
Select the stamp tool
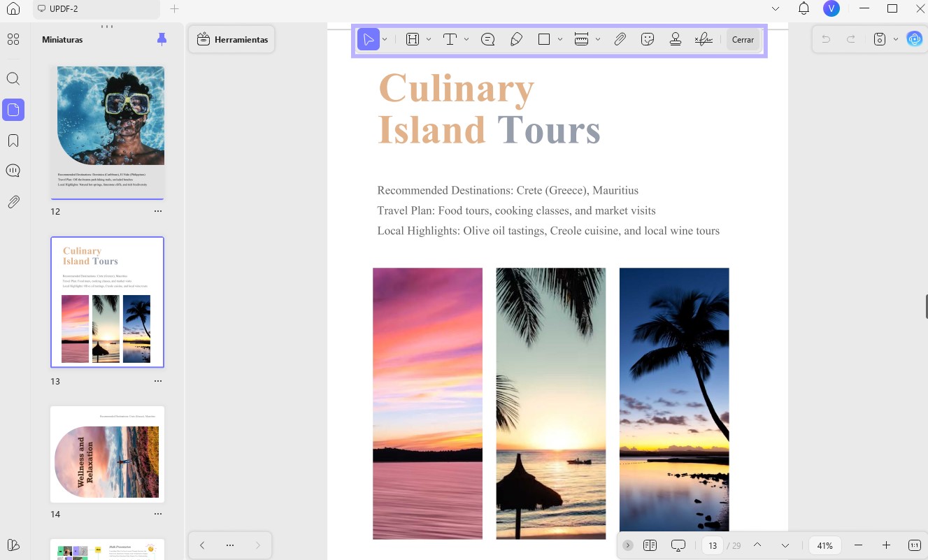click(x=676, y=40)
